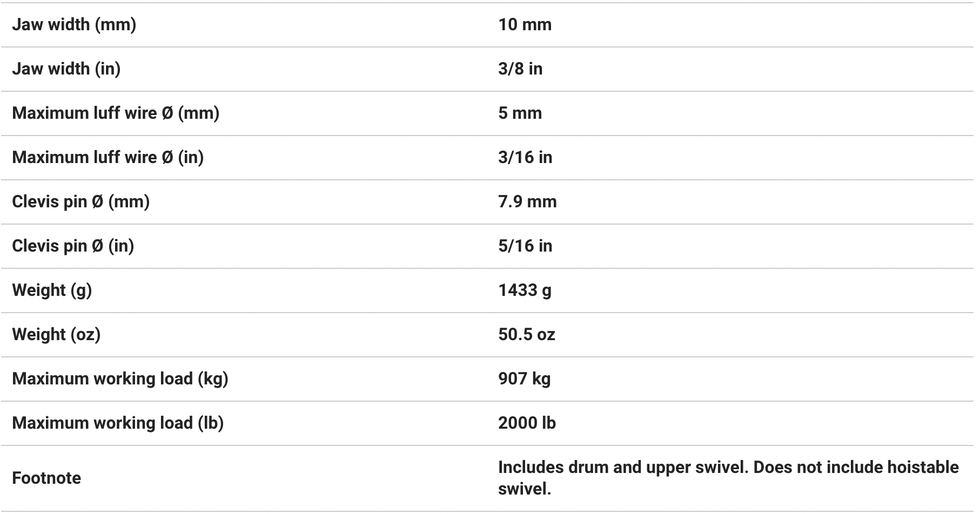980x514 pixels.
Task: Click the "Clevis pin Ø (mm)" label
Action: [x=81, y=202]
